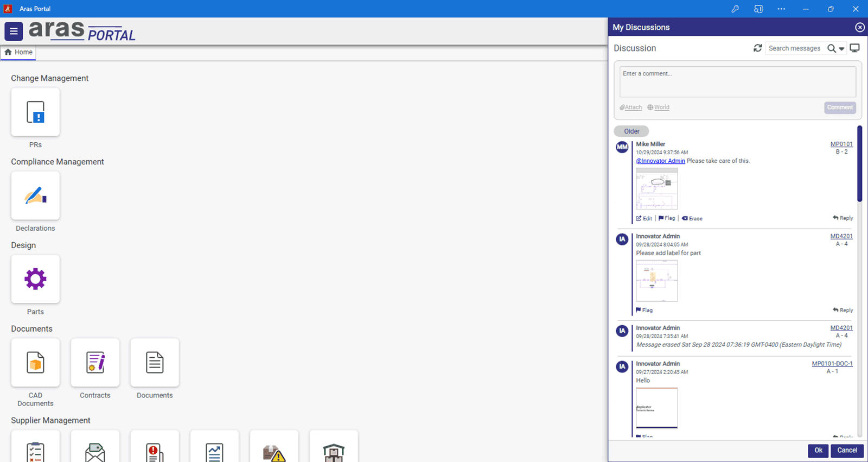
Task: Open the Declarations tile
Action: click(x=35, y=196)
